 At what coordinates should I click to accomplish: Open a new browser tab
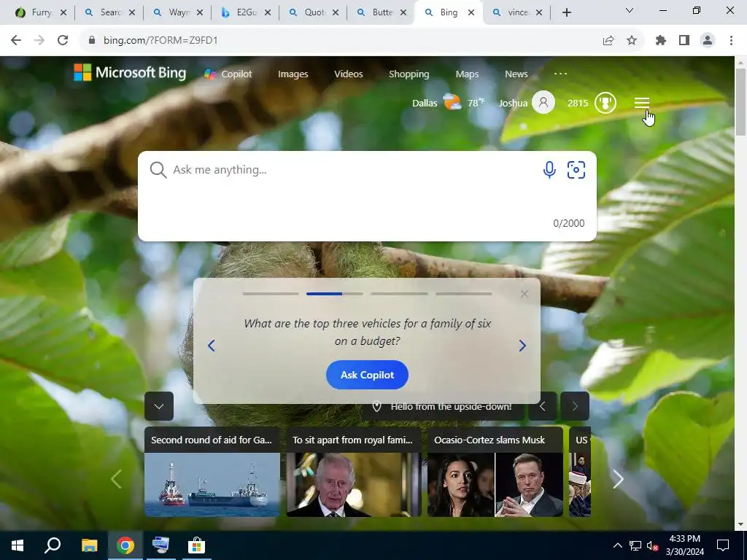click(566, 13)
